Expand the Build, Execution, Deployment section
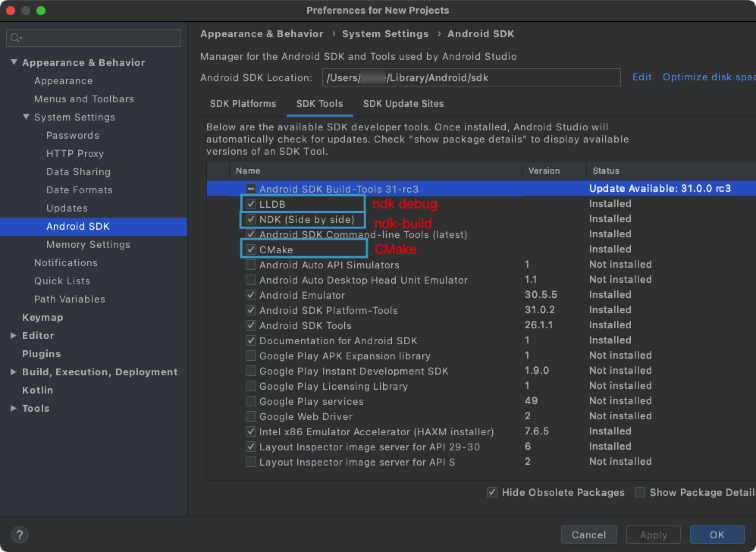This screenshot has height=552, width=756. pyautogui.click(x=13, y=372)
